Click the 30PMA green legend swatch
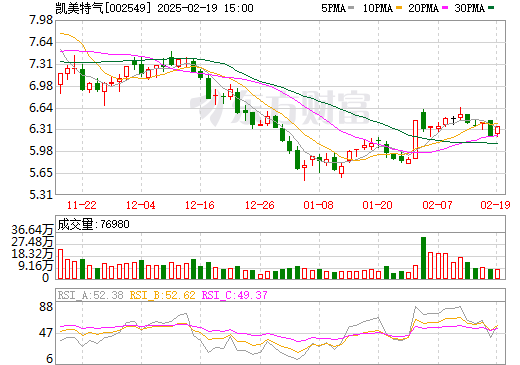 coord(491,8)
